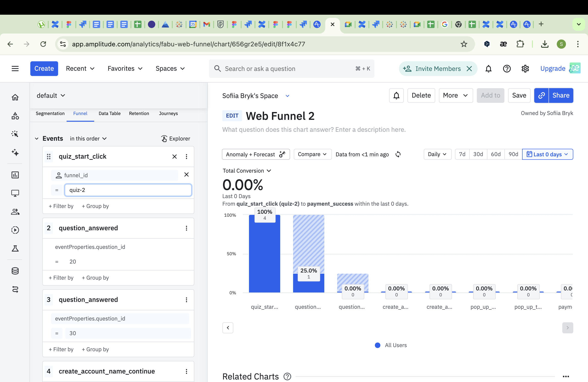This screenshot has width=588, height=382.
Task: Select the 7d date range option
Action: [462, 154]
